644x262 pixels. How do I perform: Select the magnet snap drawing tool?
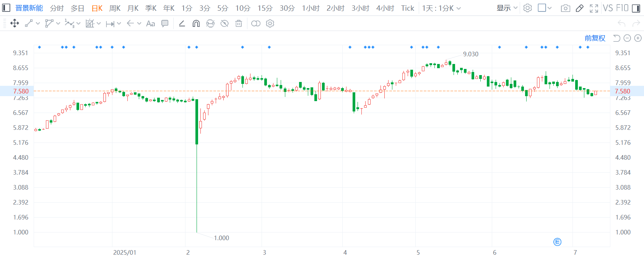tap(196, 24)
